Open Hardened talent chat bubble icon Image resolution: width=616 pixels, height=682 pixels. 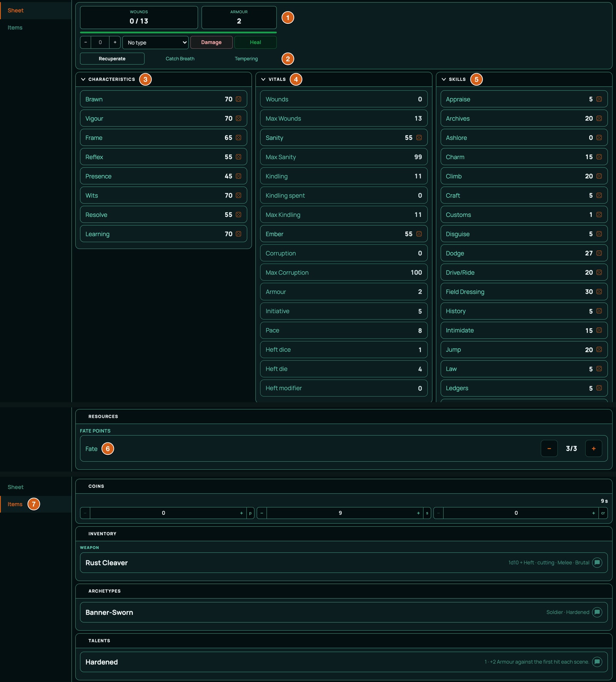(597, 662)
